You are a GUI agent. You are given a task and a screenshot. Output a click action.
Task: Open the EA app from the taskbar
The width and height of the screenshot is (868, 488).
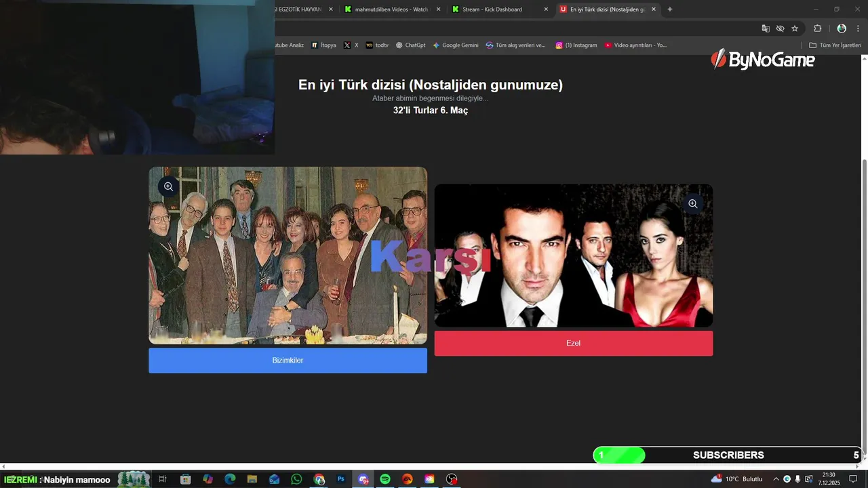click(408, 479)
